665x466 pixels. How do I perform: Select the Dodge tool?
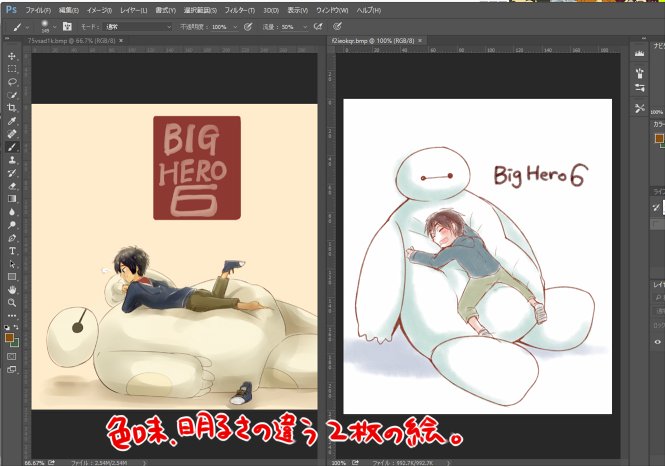pyautogui.click(x=12, y=225)
